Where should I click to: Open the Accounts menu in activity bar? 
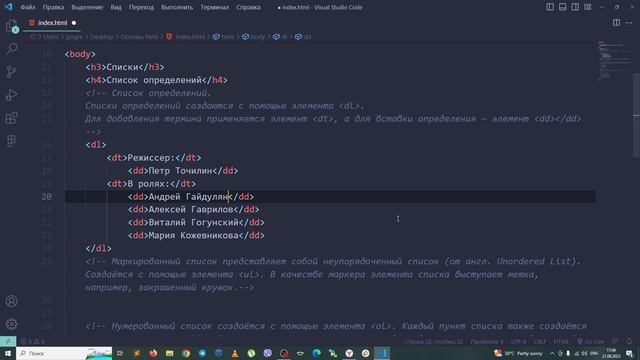coord(11,301)
